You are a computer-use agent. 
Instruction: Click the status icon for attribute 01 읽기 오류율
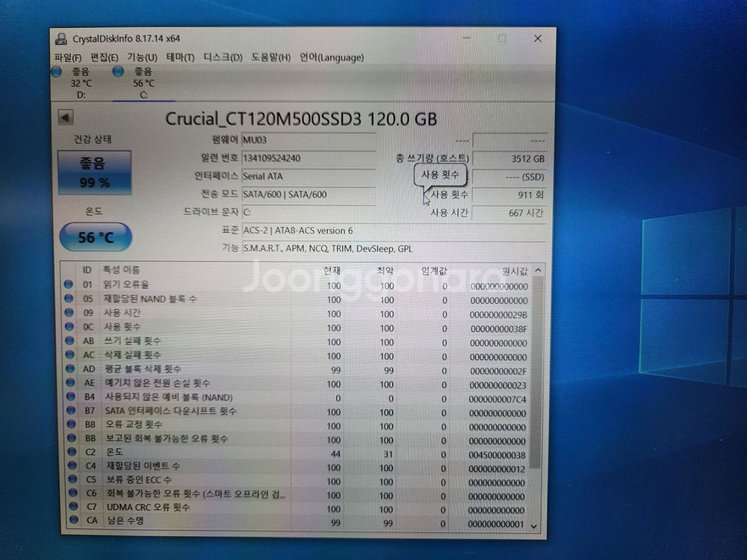(x=69, y=284)
